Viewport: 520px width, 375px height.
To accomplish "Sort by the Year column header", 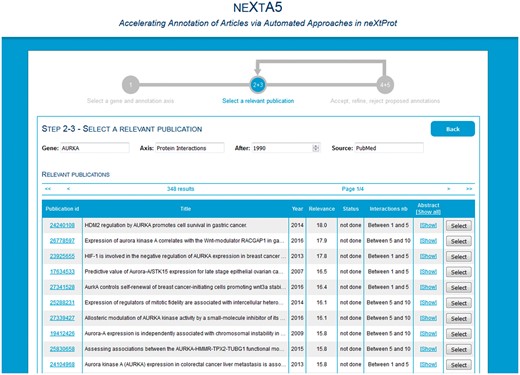I will point(297,209).
